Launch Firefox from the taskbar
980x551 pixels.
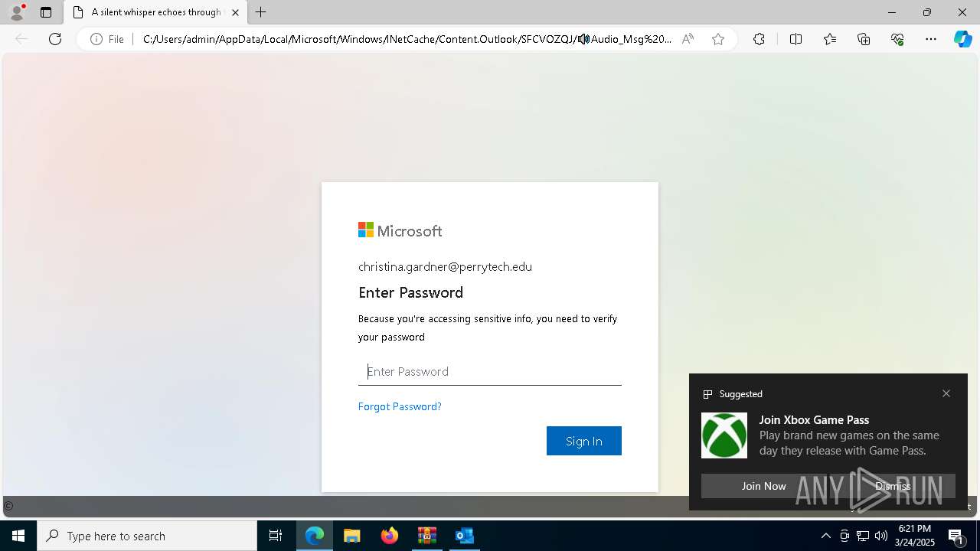pyautogui.click(x=390, y=536)
